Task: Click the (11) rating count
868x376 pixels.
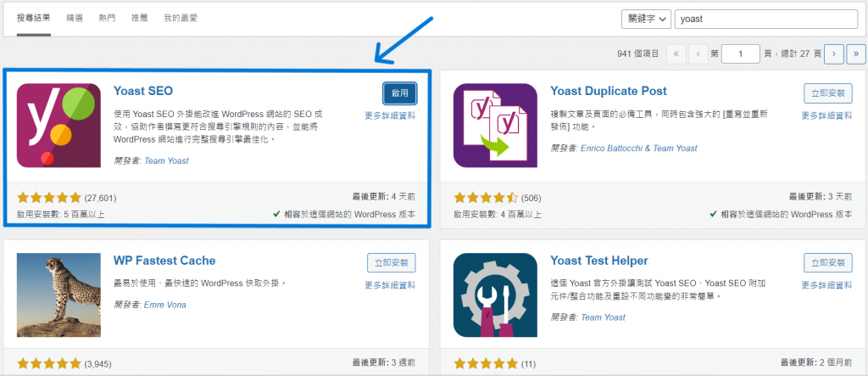Action: click(x=529, y=364)
